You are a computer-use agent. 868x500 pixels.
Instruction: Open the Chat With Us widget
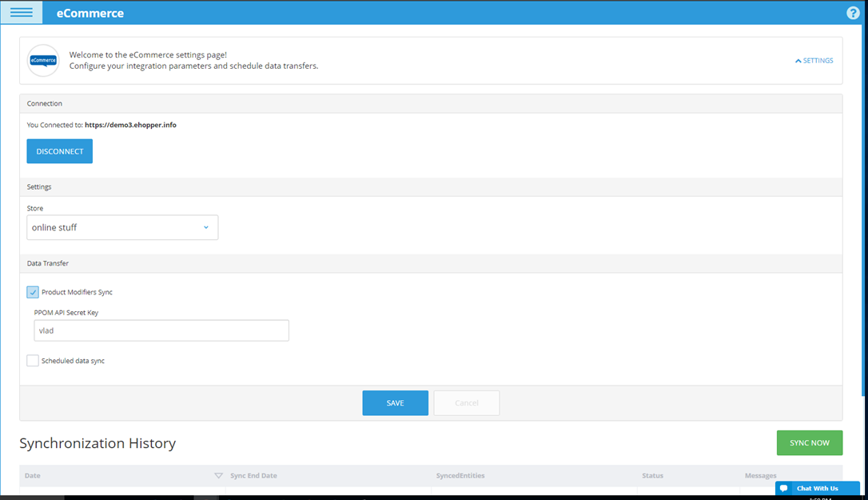[818, 488]
